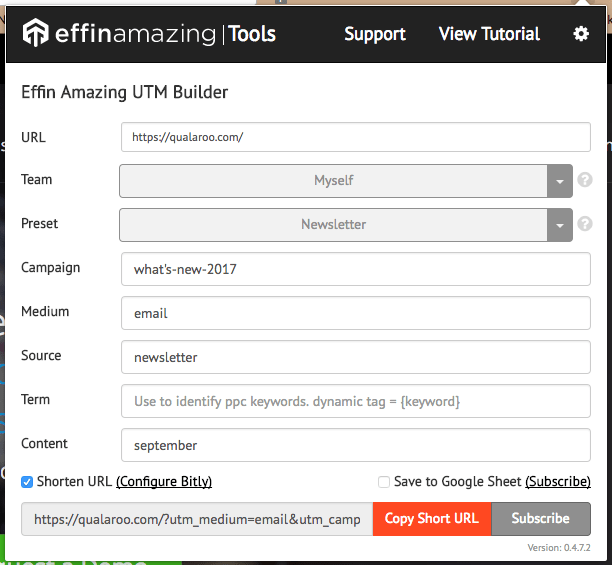
Task: Click the help icon beside Preset
Action: tap(585, 224)
